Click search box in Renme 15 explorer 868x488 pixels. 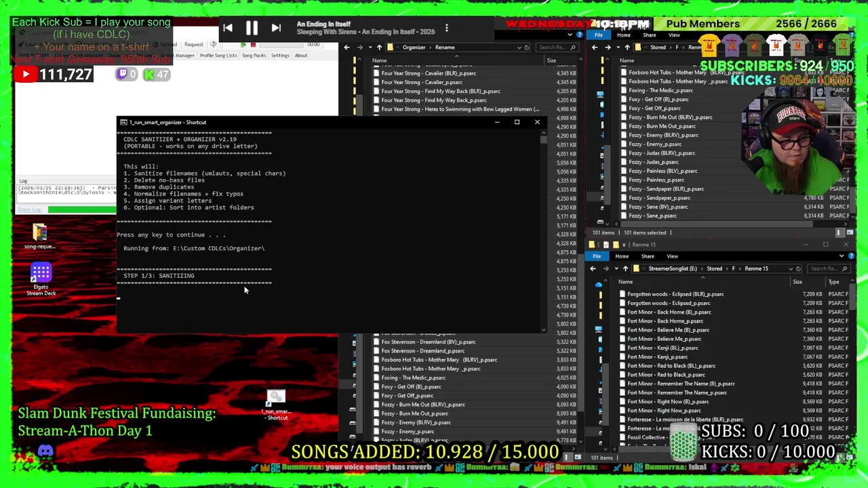tap(829, 268)
